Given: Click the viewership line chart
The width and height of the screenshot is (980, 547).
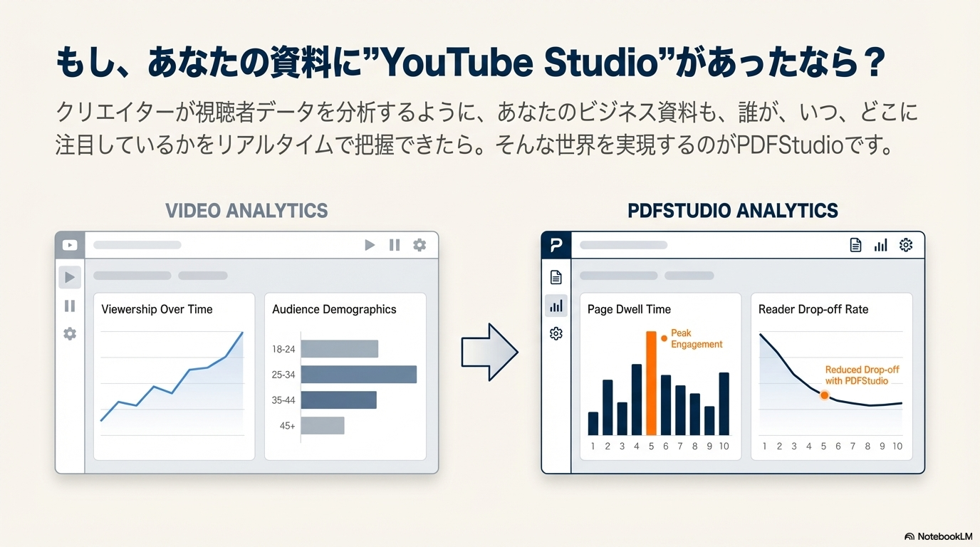Looking at the screenshot, I should (172, 383).
